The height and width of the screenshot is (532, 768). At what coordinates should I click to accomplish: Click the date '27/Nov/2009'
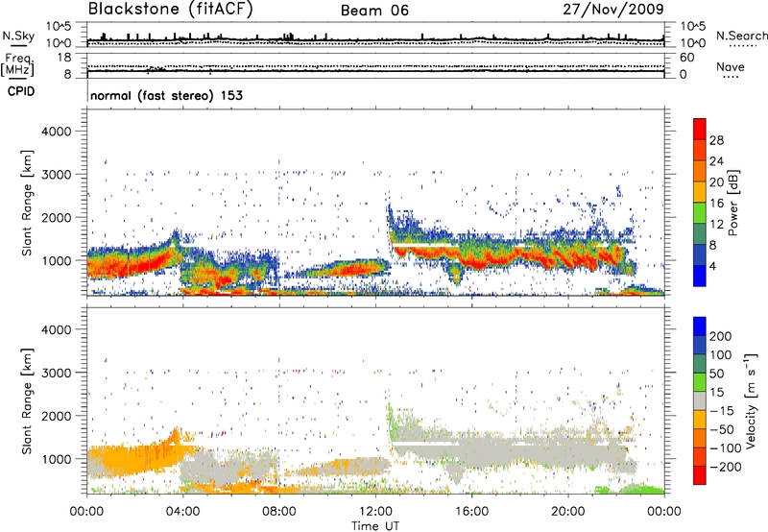point(613,9)
